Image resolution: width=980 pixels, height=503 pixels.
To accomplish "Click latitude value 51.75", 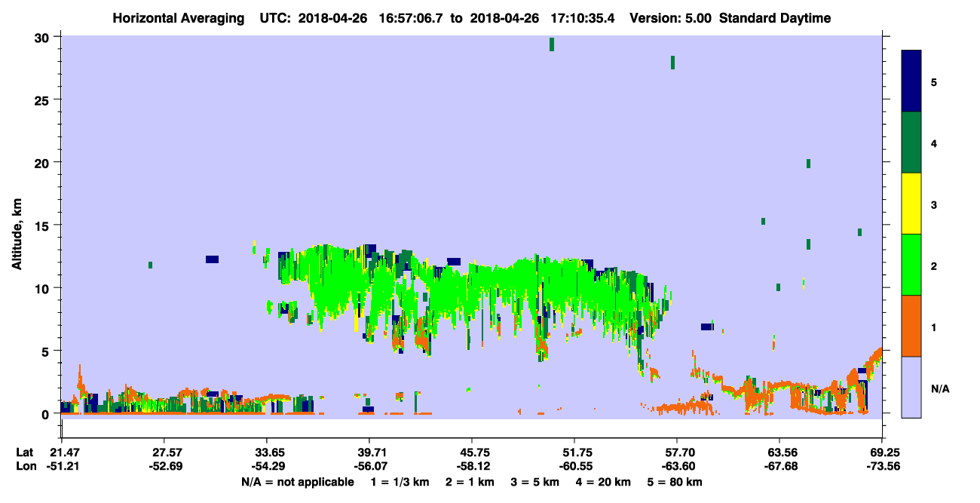I will [574, 452].
